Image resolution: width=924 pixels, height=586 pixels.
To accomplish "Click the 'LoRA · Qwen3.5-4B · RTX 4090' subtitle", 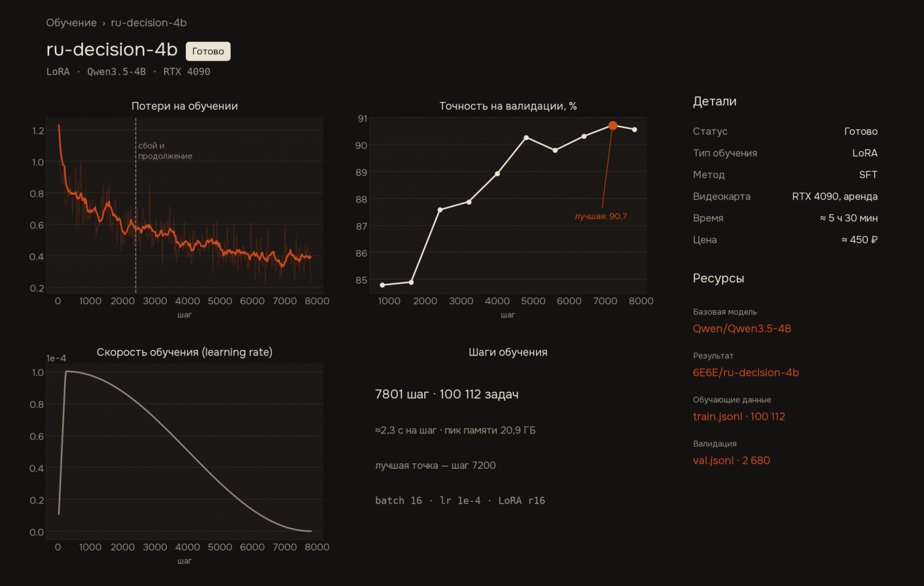I will point(128,72).
